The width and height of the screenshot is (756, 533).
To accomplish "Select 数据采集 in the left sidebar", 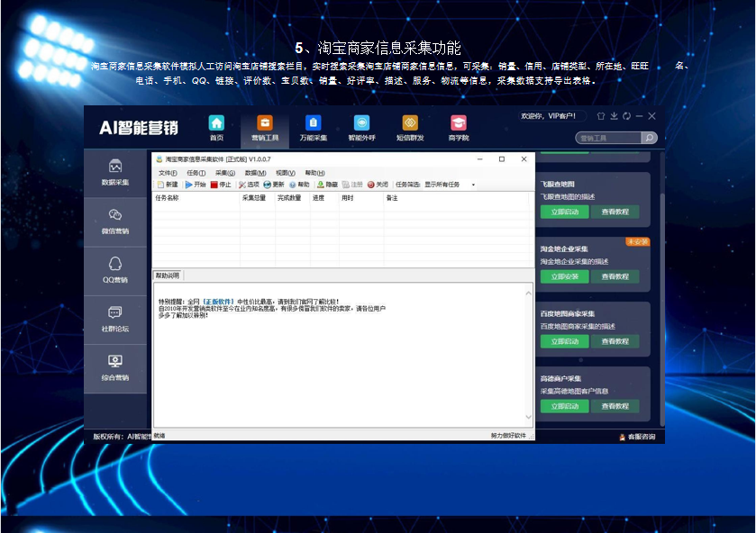I will pos(115,173).
